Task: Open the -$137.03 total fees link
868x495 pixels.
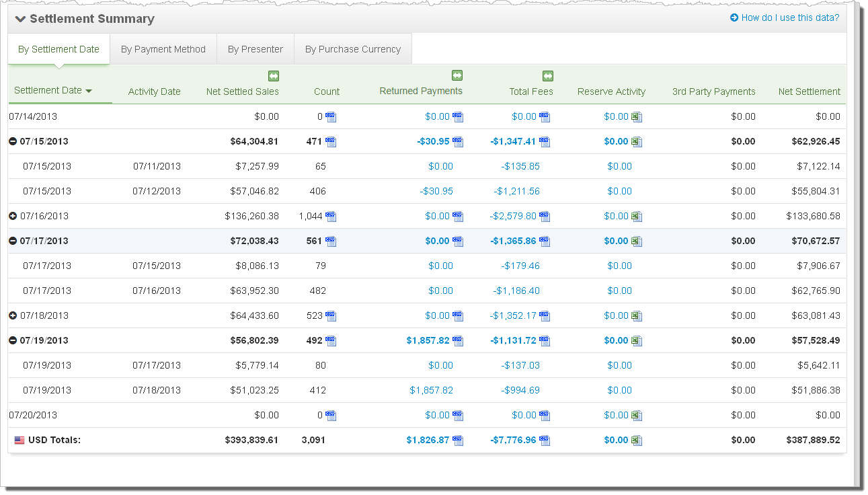Action: tap(520, 366)
